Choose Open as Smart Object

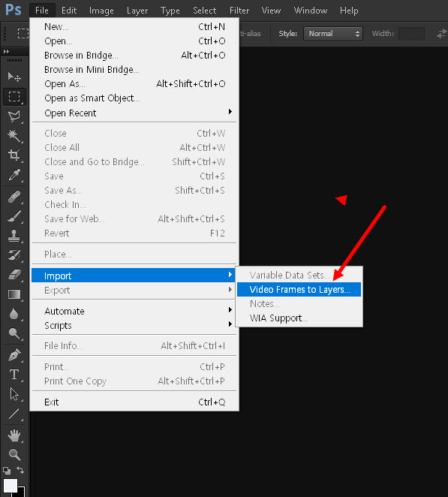tap(134, 98)
